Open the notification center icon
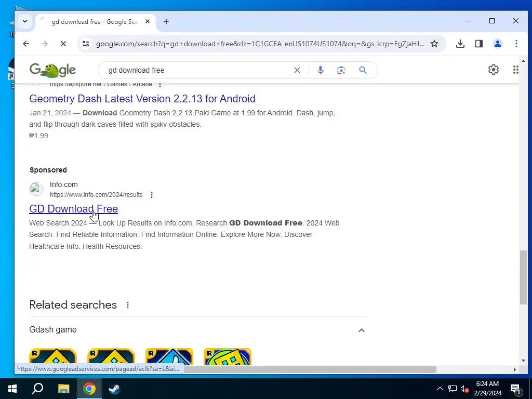Viewport: 532px width, 399px height. pos(515,389)
